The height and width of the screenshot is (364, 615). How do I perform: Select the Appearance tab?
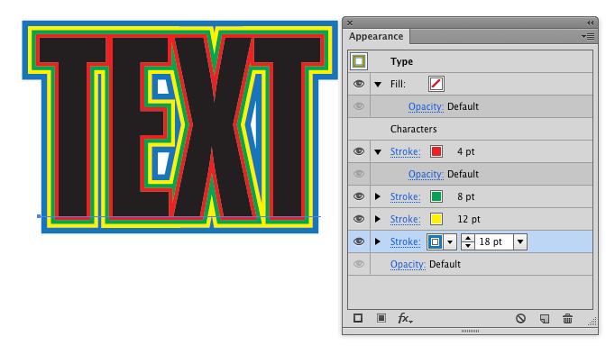(376, 36)
